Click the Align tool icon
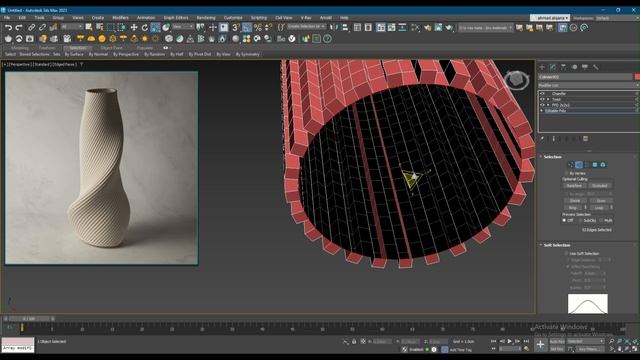The width and height of the screenshot is (640, 360). [345, 28]
